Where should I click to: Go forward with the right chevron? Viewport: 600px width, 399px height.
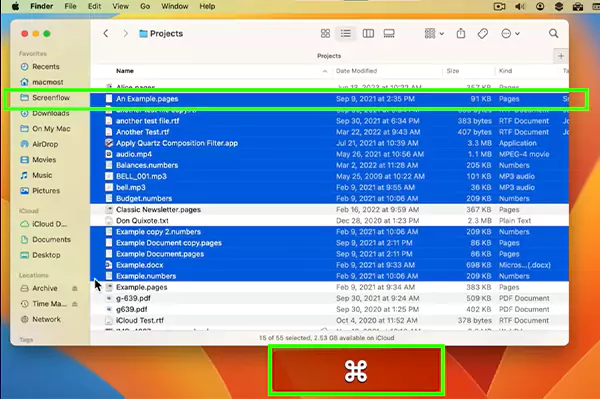126,34
